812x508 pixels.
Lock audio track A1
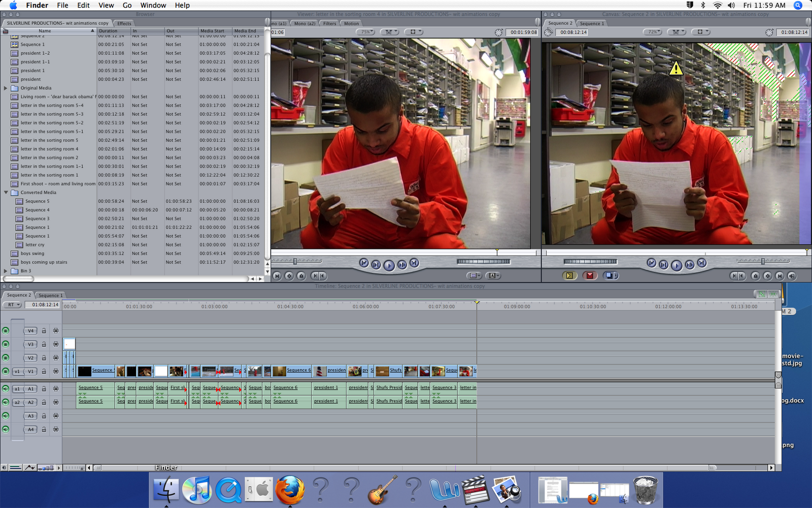[x=44, y=389]
